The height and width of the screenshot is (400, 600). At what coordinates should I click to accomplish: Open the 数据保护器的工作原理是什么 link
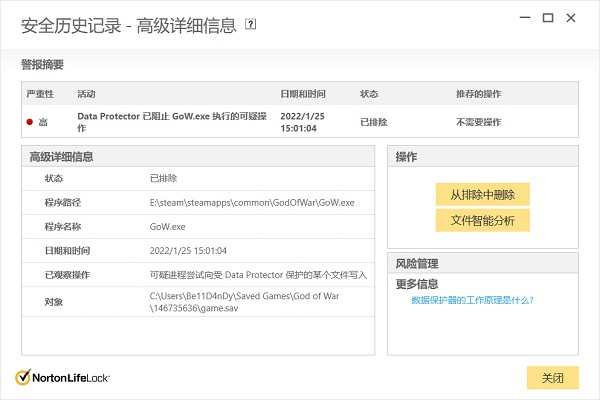472,300
